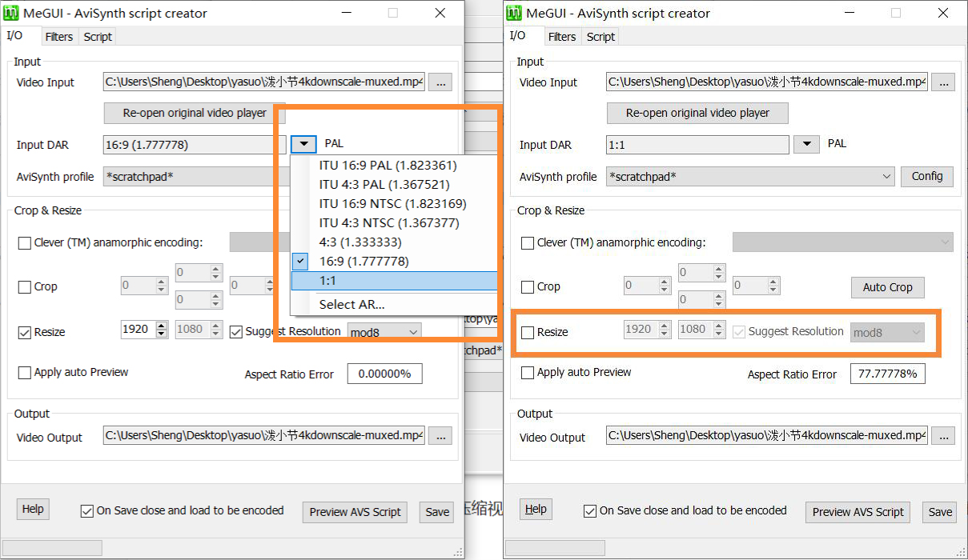Click Video Input path field in left window
The width and height of the screenshot is (968, 560).
(263, 82)
